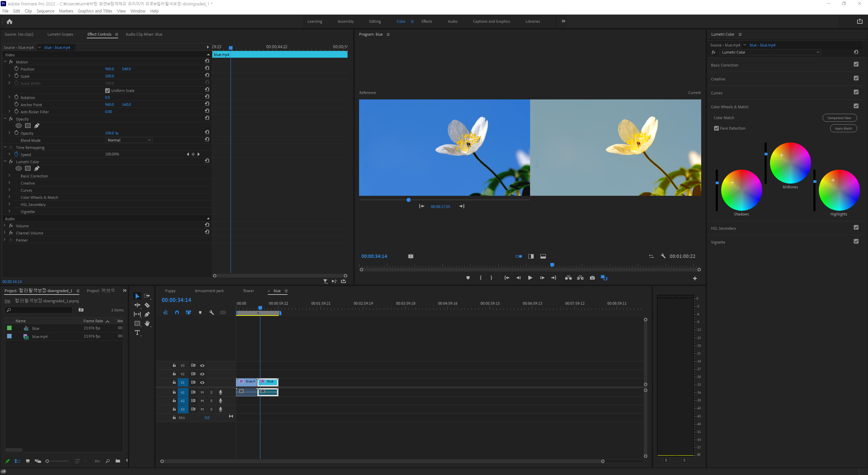Open the Lumetri Color effect dropdown

pyautogui.click(x=770, y=52)
